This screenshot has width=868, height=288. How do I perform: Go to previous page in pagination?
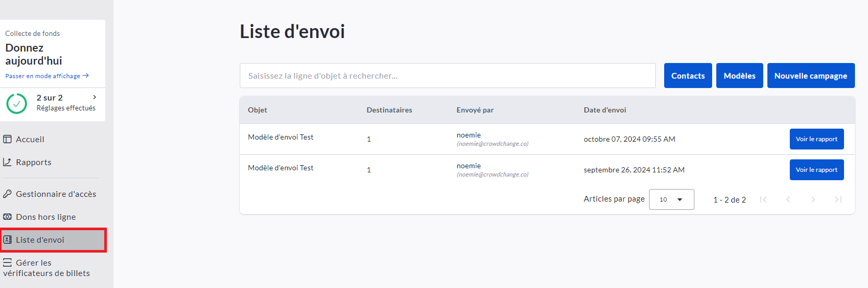tap(788, 199)
